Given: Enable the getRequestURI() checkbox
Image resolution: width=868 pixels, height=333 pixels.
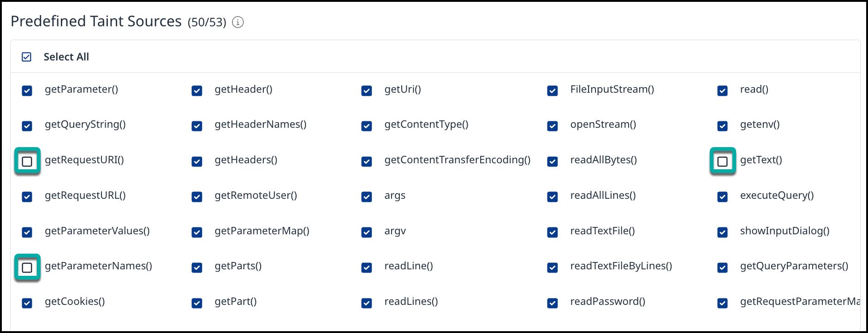Looking at the screenshot, I should point(27,161).
